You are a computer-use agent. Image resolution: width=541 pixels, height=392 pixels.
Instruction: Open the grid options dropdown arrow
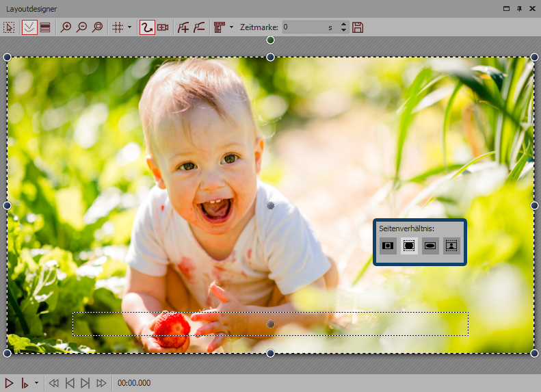(129, 27)
